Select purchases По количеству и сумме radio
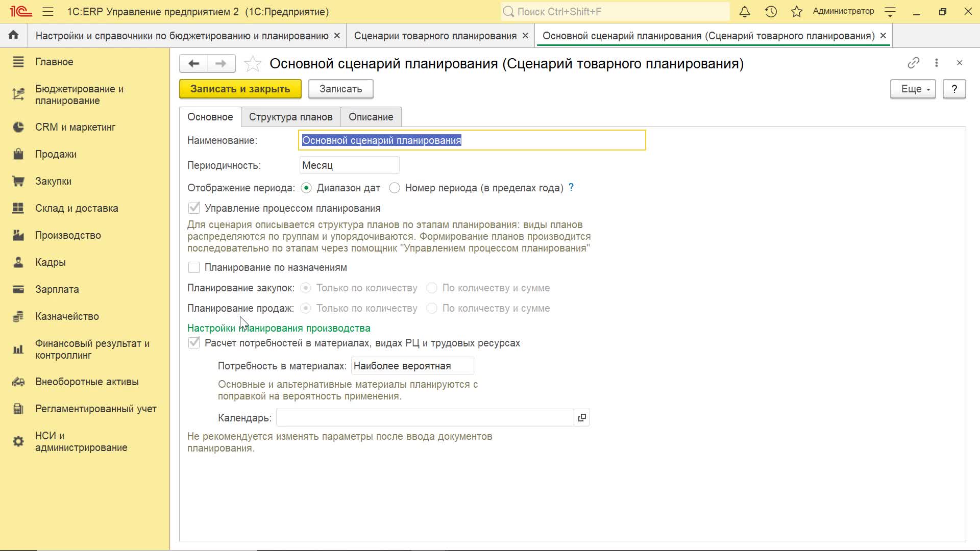 [x=432, y=288]
